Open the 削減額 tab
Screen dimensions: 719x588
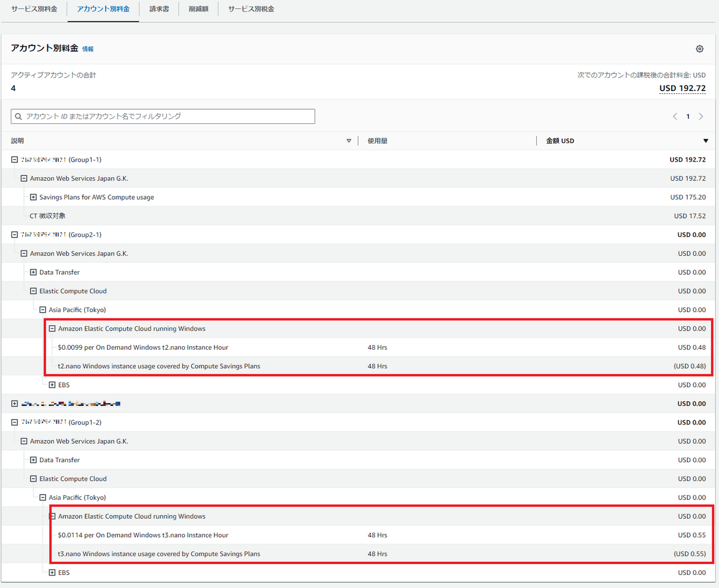(x=198, y=9)
